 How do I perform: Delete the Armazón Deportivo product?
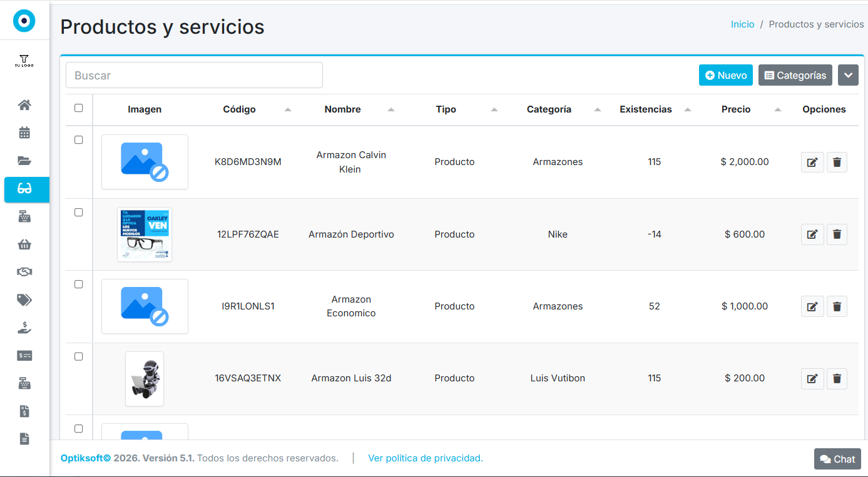click(837, 234)
